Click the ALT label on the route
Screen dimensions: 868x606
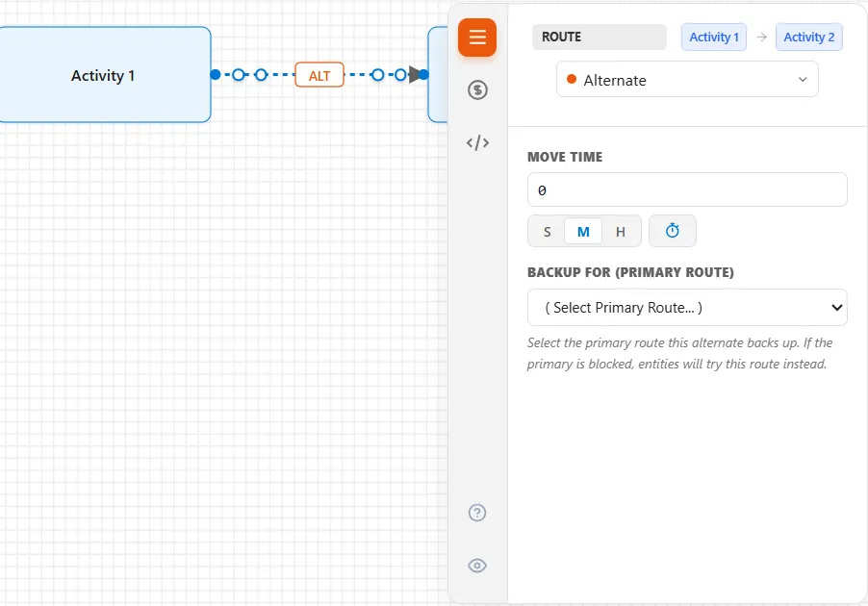[319, 75]
